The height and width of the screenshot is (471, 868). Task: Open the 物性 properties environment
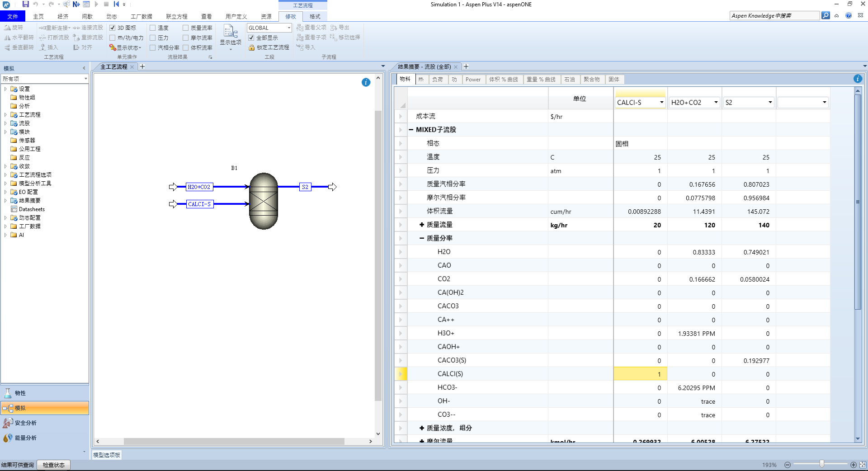[45, 393]
